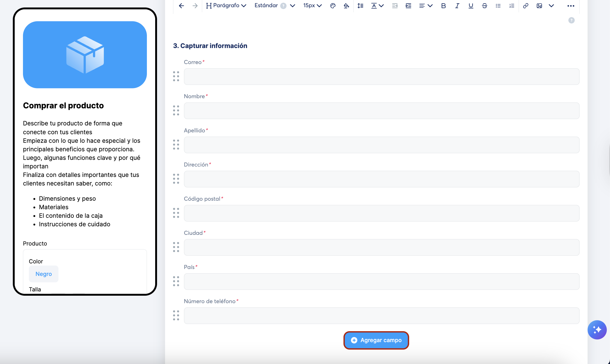The height and width of the screenshot is (364, 610).
Task: Click the insert image icon
Action: (x=539, y=6)
